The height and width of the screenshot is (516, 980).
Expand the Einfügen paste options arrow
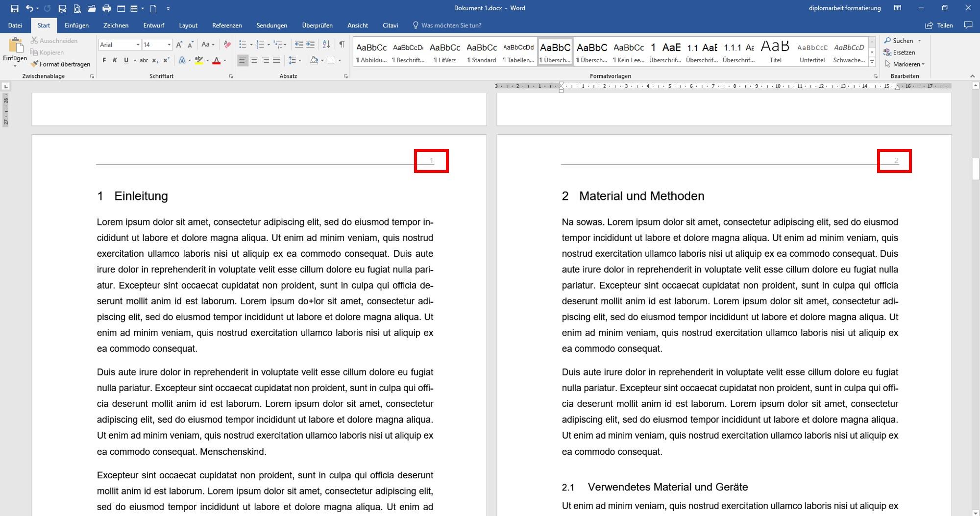(15, 66)
